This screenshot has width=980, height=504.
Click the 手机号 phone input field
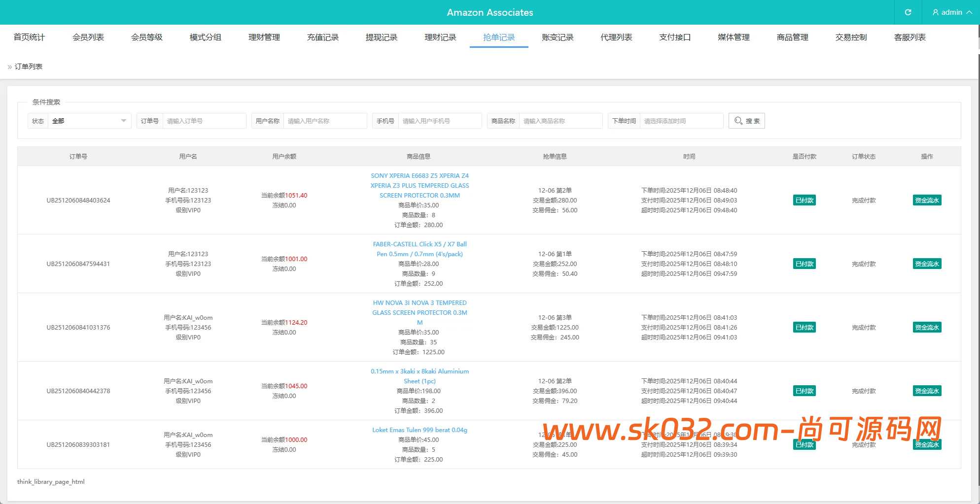click(440, 121)
